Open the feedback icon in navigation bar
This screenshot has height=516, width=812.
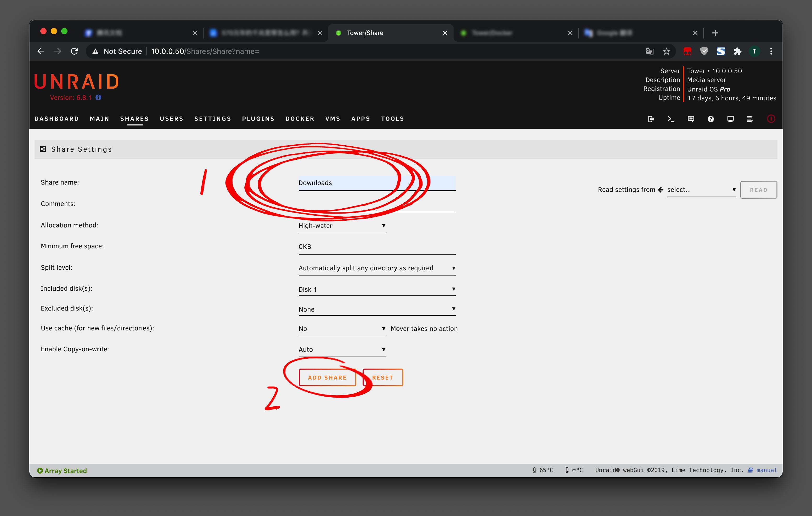[x=691, y=119]
